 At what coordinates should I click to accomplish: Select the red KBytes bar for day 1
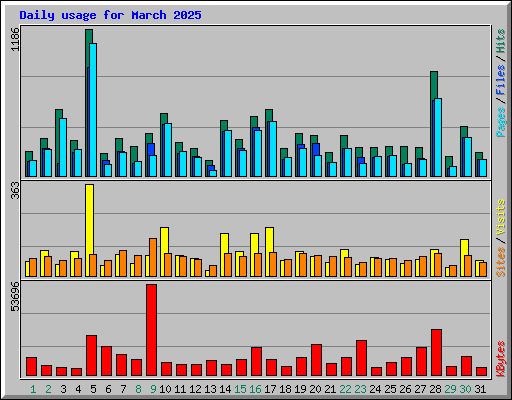[x=31, y=367]
